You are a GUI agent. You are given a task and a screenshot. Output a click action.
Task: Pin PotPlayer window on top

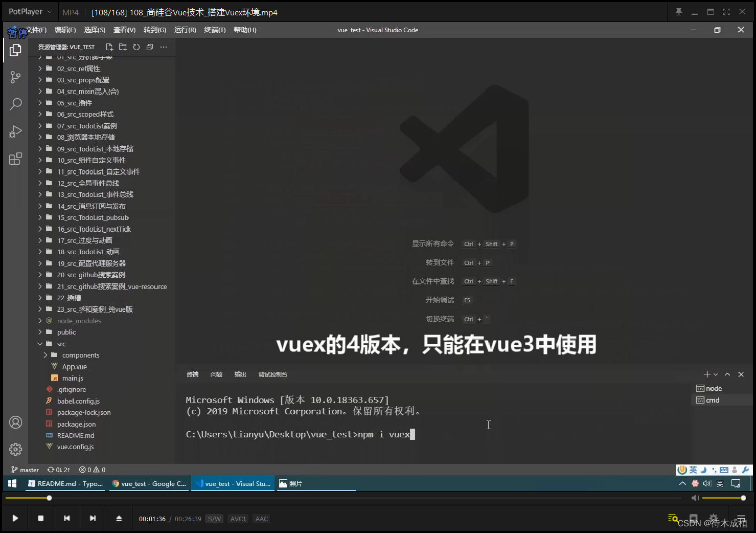[679, 12]
